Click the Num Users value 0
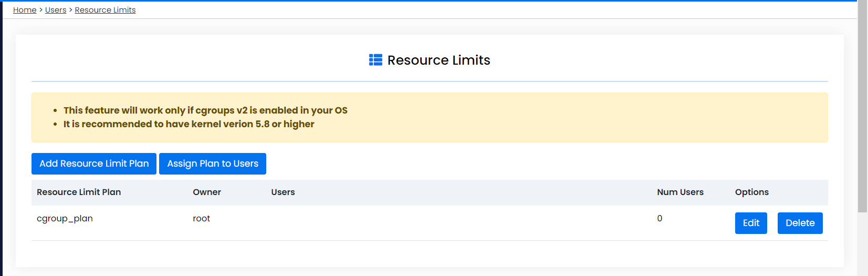868x276 pixels. coord(660,219)
